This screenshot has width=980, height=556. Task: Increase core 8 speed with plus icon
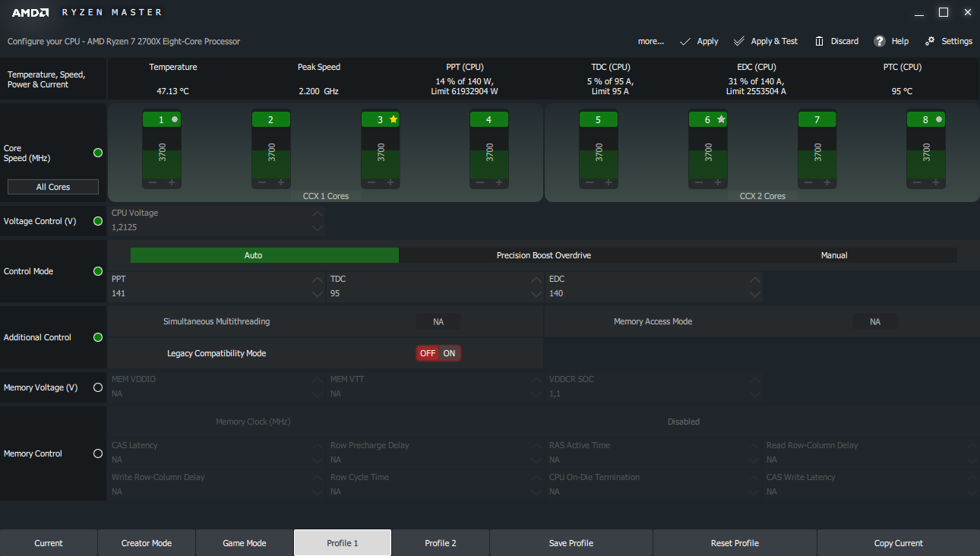click(935, 182)
